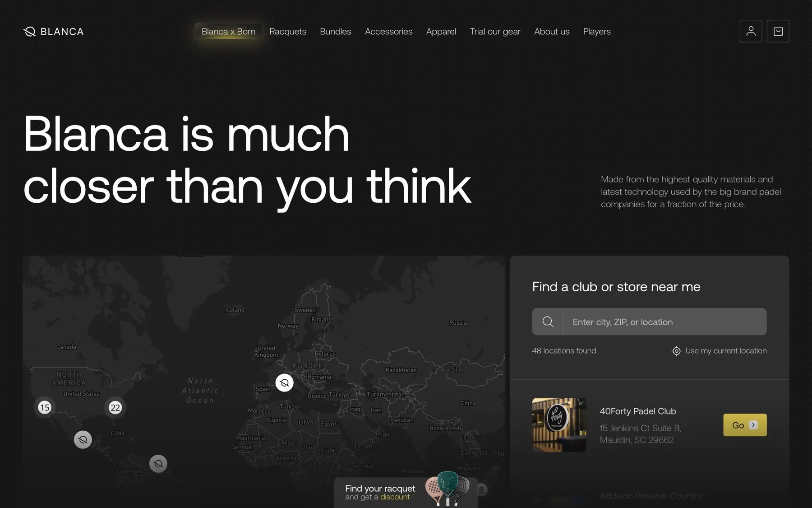812x508 pixels.
Task: Open the shopping bag cart icon
Action: [x=778, y=31]
